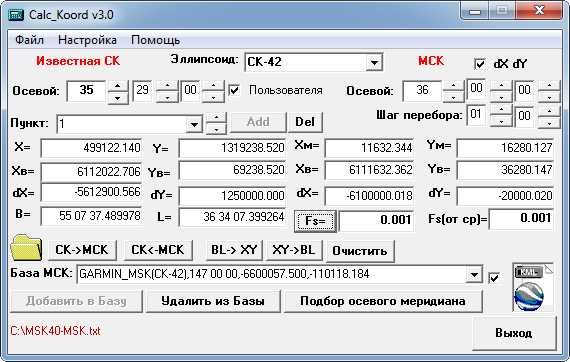Toggle the checkbox beside База МСК dropdown
The width and height of the screenshot is (570, 362).
tap(494, 278)
